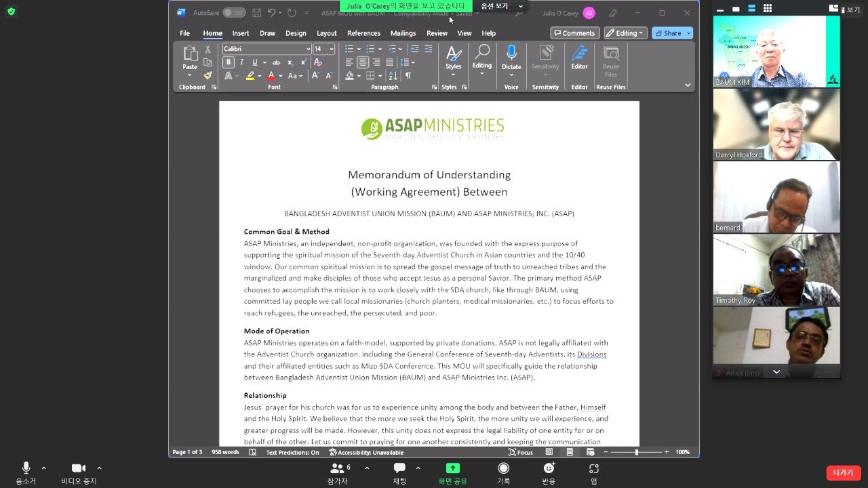Click the document zoom slider handle
The image size is (868, 488).
click(636, 452)
